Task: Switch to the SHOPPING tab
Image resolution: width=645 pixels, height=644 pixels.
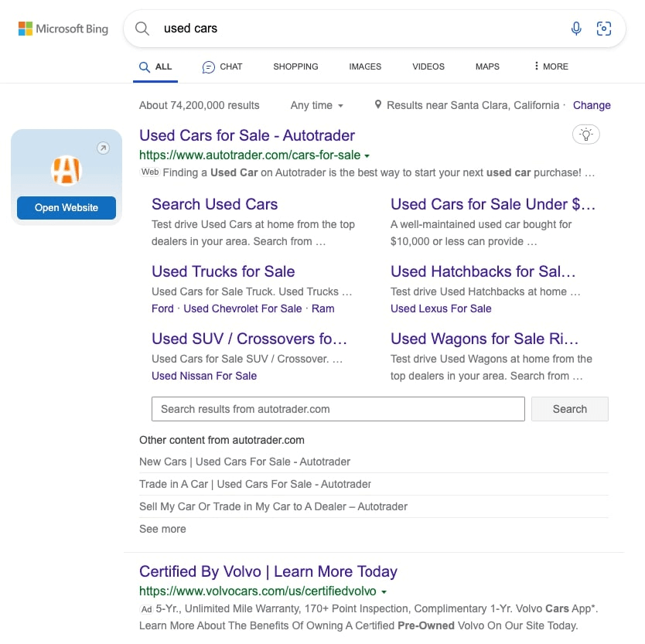Action: pyautogui.click(x=295, y=66)
